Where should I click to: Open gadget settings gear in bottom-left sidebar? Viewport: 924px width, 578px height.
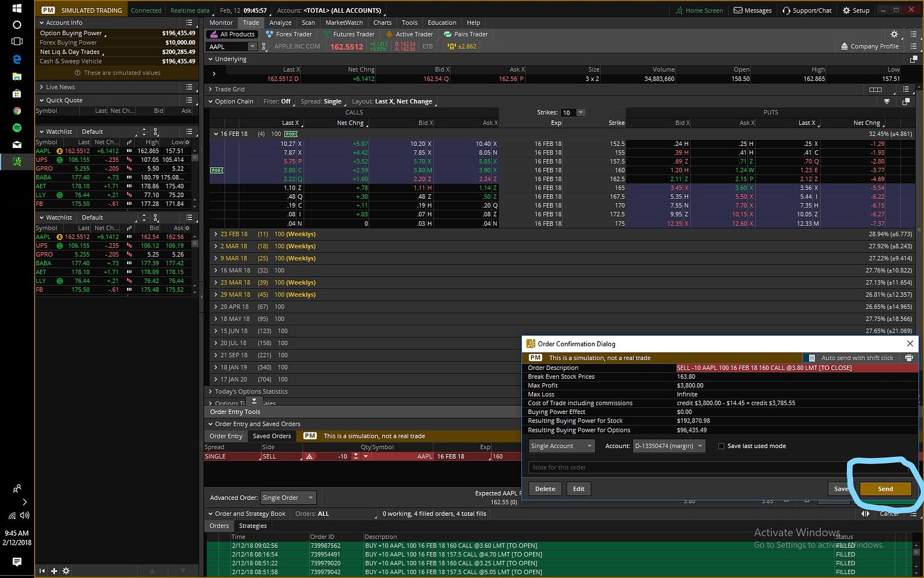coord(66,570)
